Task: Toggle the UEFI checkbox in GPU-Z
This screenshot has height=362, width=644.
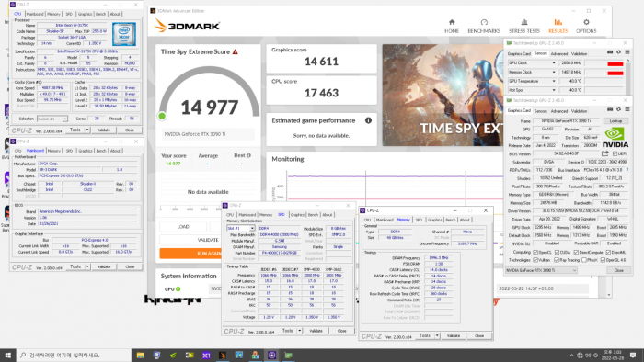Action: click(x=615, y=153)
